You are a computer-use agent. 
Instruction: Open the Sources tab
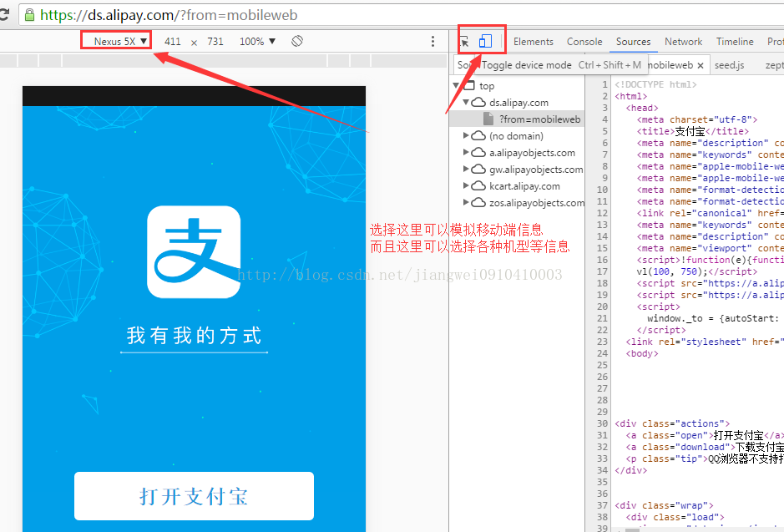(x=633, y=42)
